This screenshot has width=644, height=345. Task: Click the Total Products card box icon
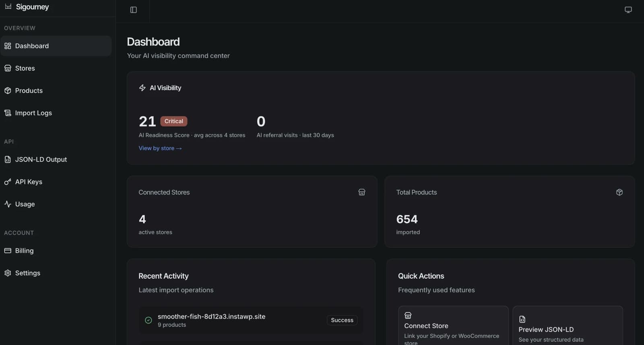point(619,192)
